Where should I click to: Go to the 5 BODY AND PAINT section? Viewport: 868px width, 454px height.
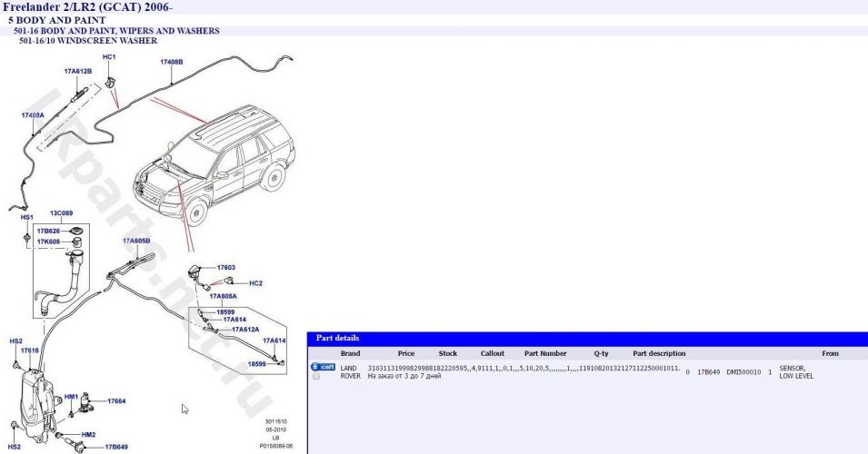pyautogui.click(x=56, y=20)
